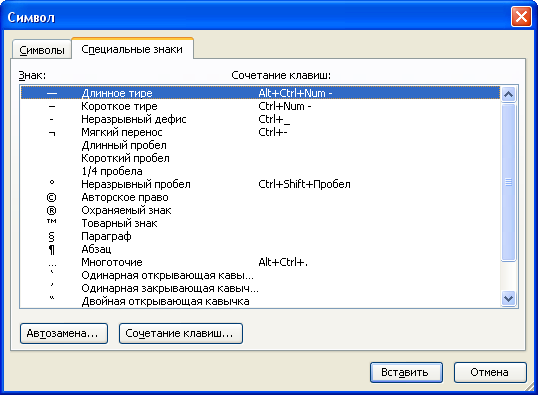Click the list scrollbar down arrow
Screen dimensions: 538x395
(508, 298)
